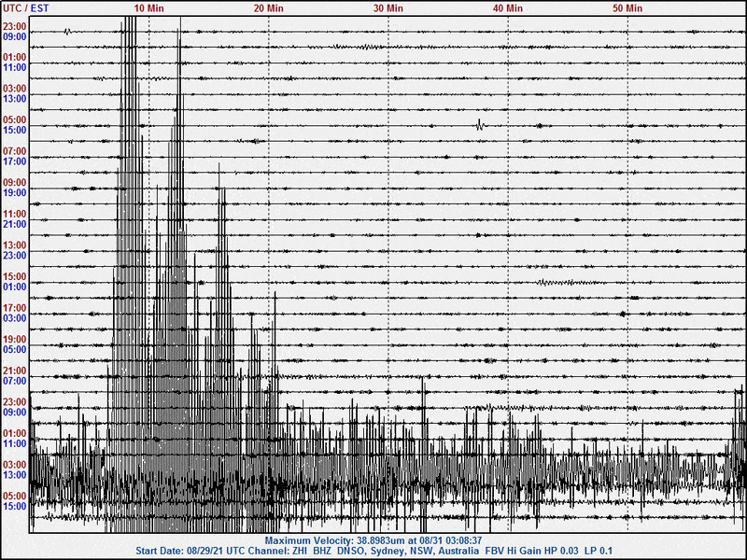Select the red "13:00" UTC time label
Viewport: 747px width, 560px height.
pyautogui.click(x=14, y=245)
